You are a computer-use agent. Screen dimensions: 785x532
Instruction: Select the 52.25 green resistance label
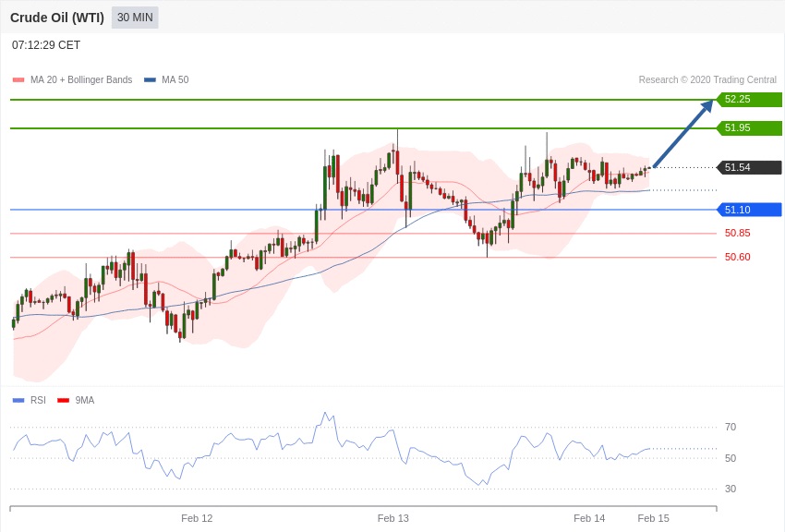point(749,99)
